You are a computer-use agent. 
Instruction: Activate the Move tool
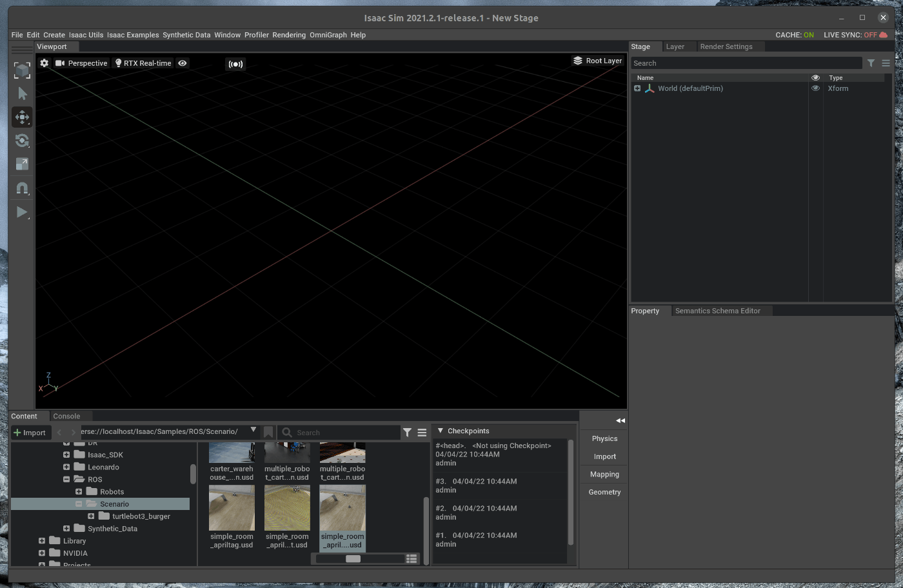[x=22, y=117]
